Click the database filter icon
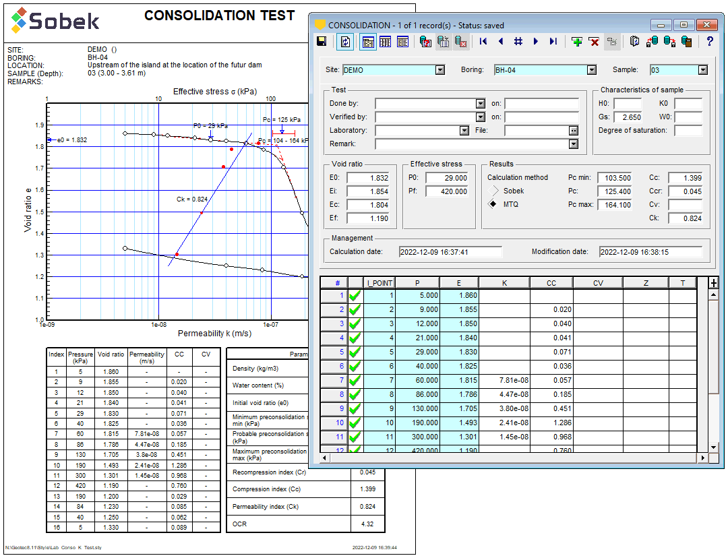 (443, 42)
